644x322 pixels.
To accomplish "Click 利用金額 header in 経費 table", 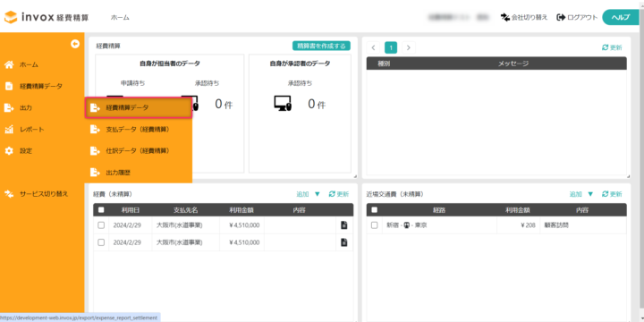I will pyautogui.click(x=241, y=210).
